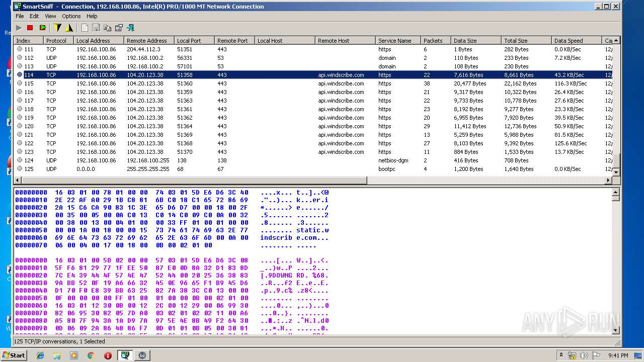Click the volume speaker tray icon
This screenshot has width=644, height=362.
(584, 355)
